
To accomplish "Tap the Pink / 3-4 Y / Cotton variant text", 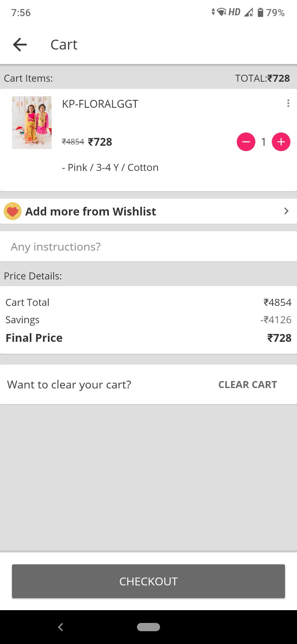I will coord(110,167).
